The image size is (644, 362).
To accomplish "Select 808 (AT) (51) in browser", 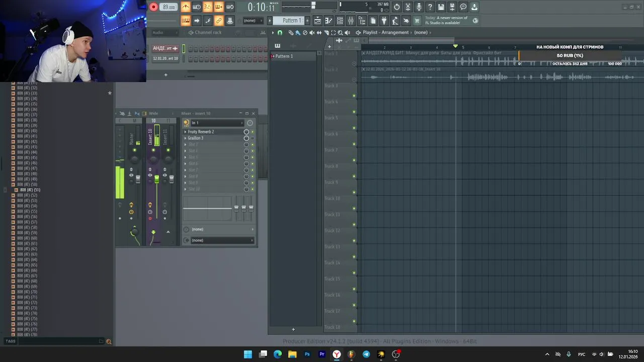I will pos(30,190).
